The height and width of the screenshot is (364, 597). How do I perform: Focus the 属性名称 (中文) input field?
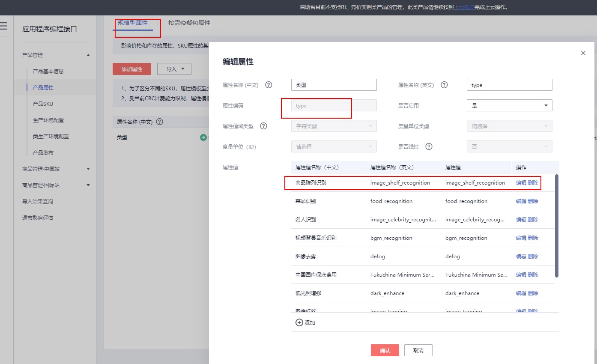334,85
